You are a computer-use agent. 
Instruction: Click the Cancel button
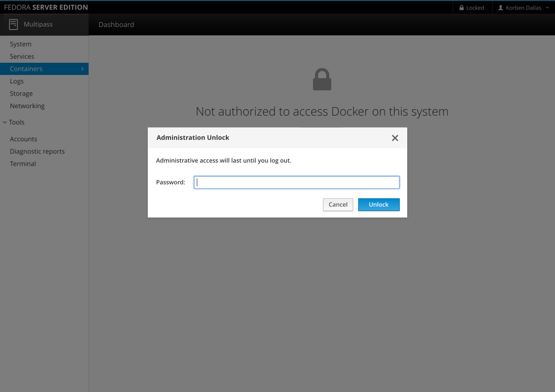coord(338,205)
